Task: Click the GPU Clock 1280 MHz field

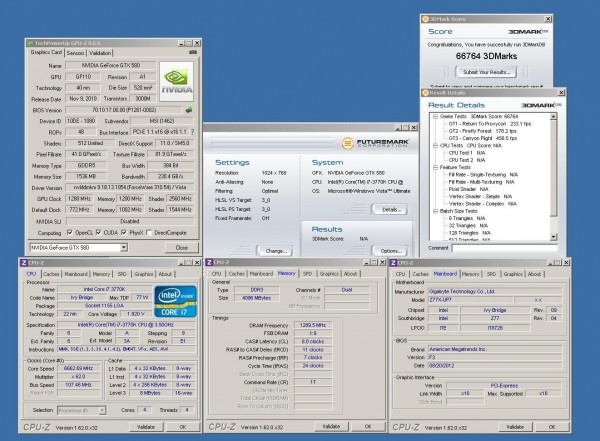Action: pos(80,199)
